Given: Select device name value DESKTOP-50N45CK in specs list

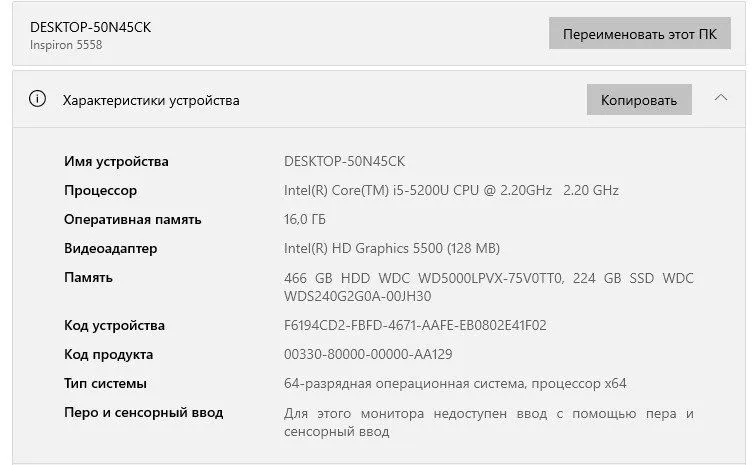Looking at the screenshot, I should click(x=344, y=162).
